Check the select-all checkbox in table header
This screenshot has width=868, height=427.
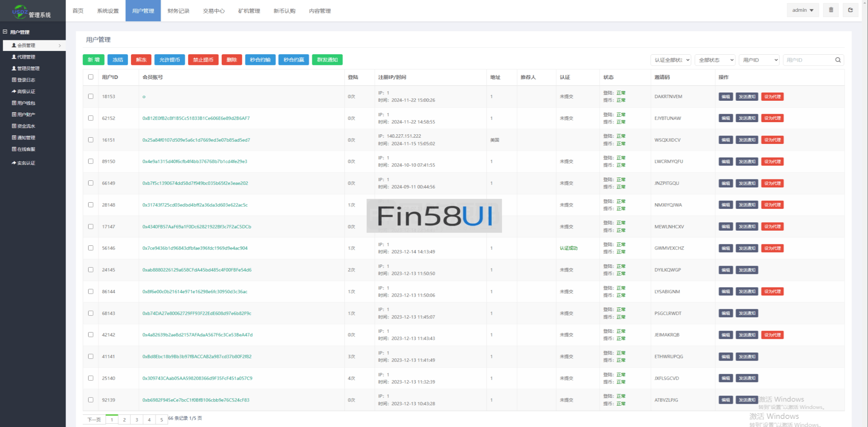click(x=91, y=77)
